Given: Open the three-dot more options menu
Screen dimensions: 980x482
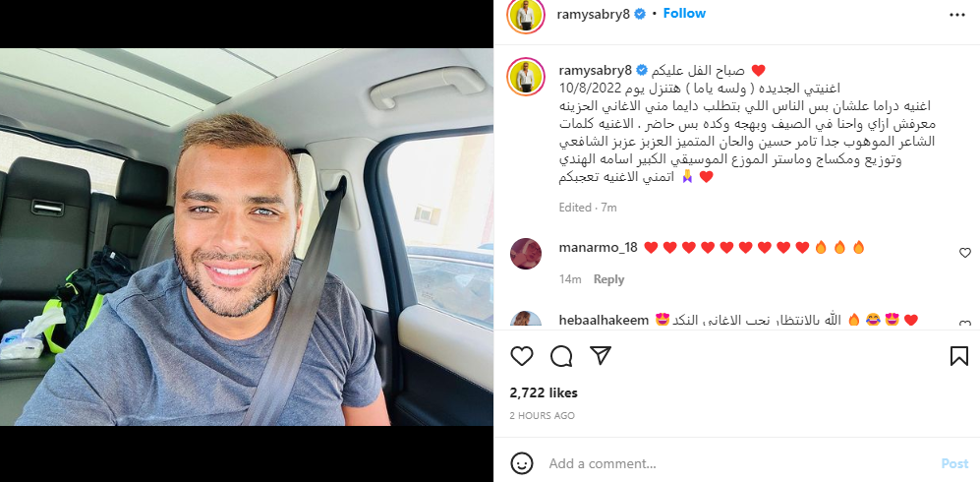Looking at the screenshot, I should point(957,15).
